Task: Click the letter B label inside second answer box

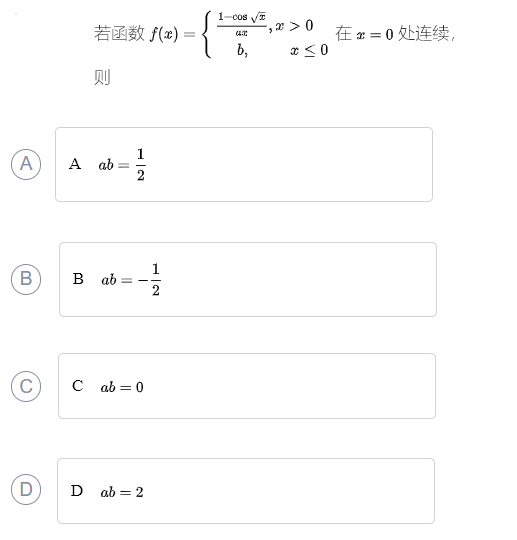Action: coord(78,279)
